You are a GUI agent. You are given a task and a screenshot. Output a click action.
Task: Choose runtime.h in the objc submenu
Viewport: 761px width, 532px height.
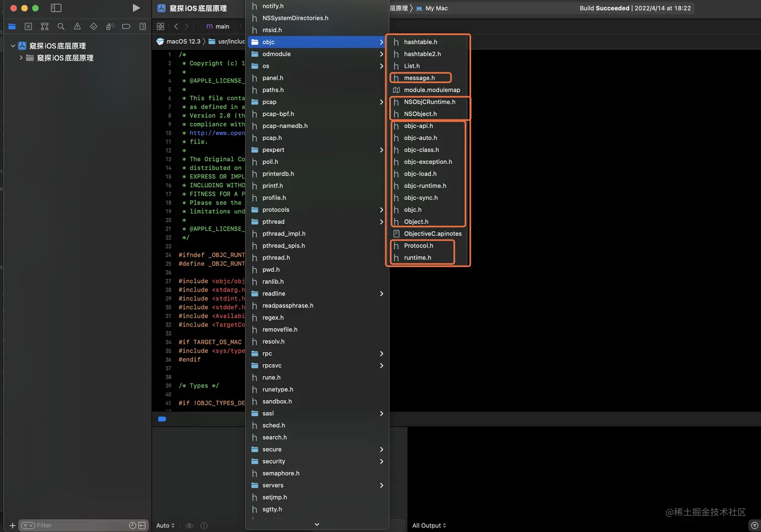tap(417, 258)
